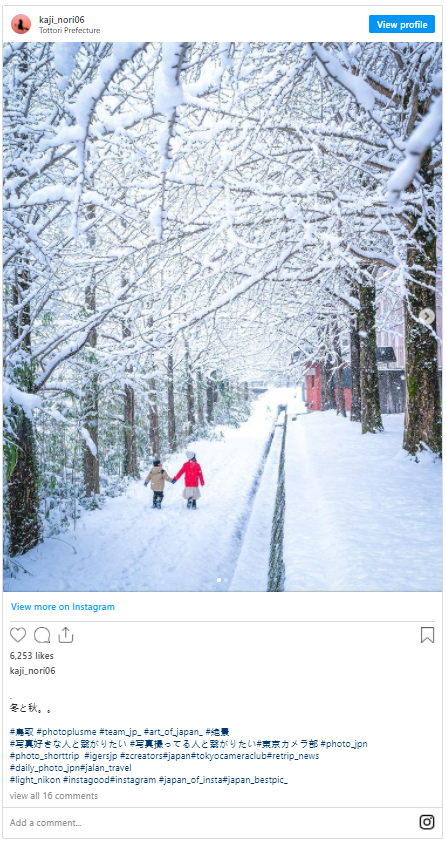The image size is (446, 842).
Task: Open the kaji_nori06 caption author name
Action: pyautogui.click(x=32, y=671)
